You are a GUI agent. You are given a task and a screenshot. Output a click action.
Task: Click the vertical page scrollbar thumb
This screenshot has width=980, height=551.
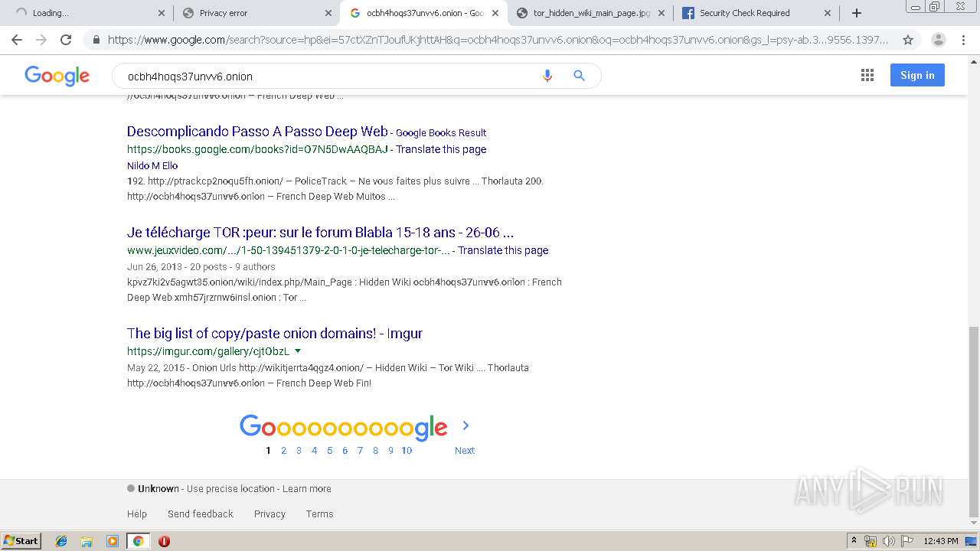(974, 420)
